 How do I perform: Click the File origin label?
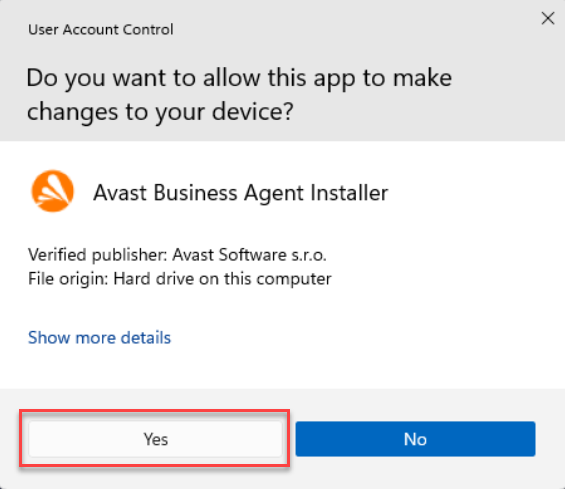point(68,279)
